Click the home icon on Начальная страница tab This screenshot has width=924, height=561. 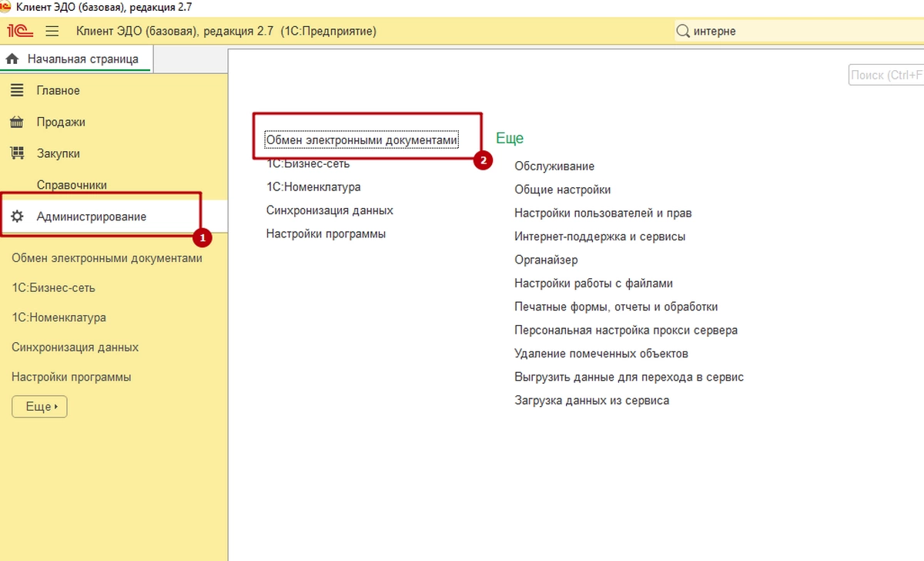pyautogui.click(x=12, y=59)
